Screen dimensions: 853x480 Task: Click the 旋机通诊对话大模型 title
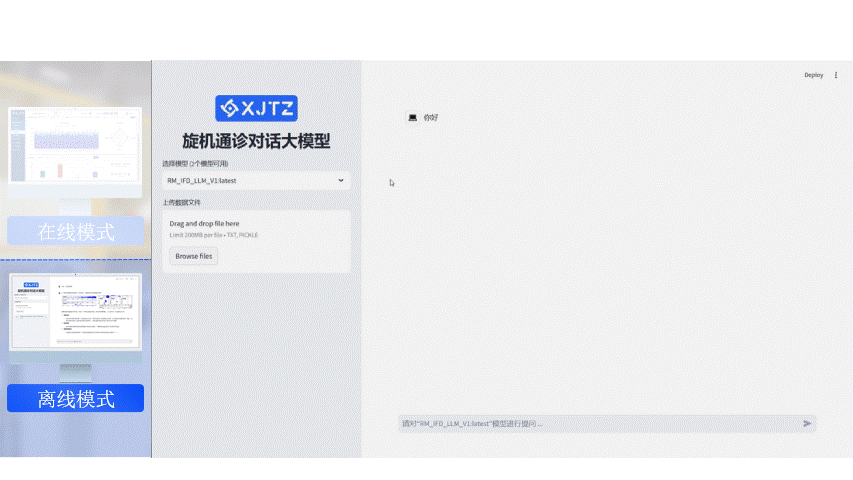tap(256, 141)
